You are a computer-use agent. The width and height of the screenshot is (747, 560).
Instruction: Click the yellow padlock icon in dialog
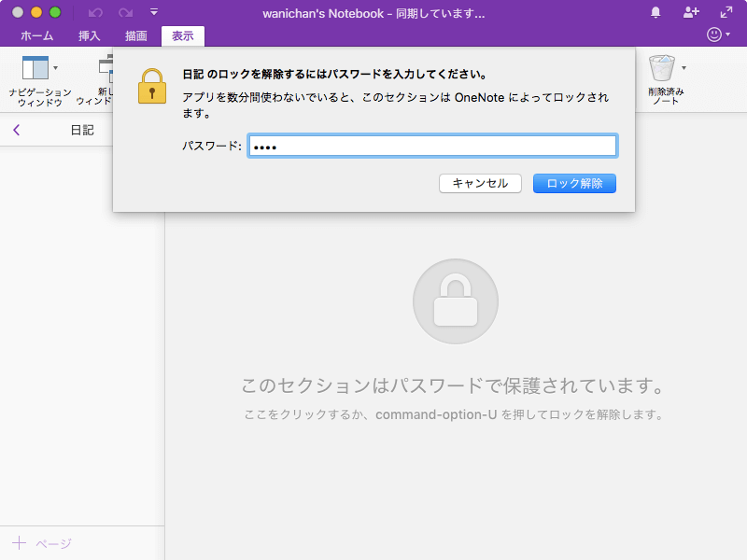point(152,86)
